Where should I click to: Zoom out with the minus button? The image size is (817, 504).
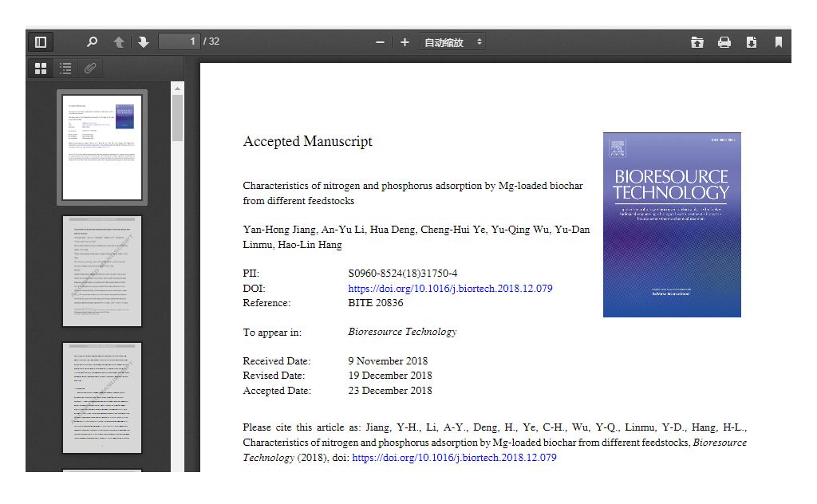click(x=380, y=42)
